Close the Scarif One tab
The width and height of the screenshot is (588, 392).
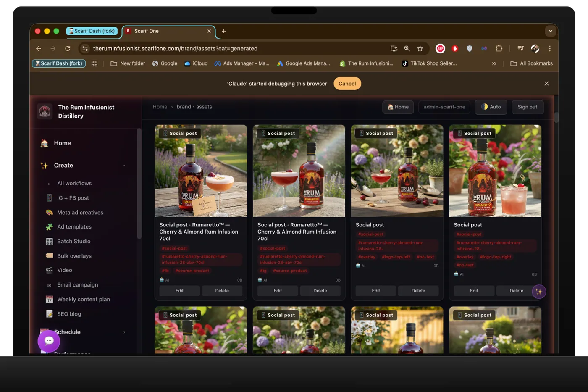pyautogui.click(x=209, y=31)
